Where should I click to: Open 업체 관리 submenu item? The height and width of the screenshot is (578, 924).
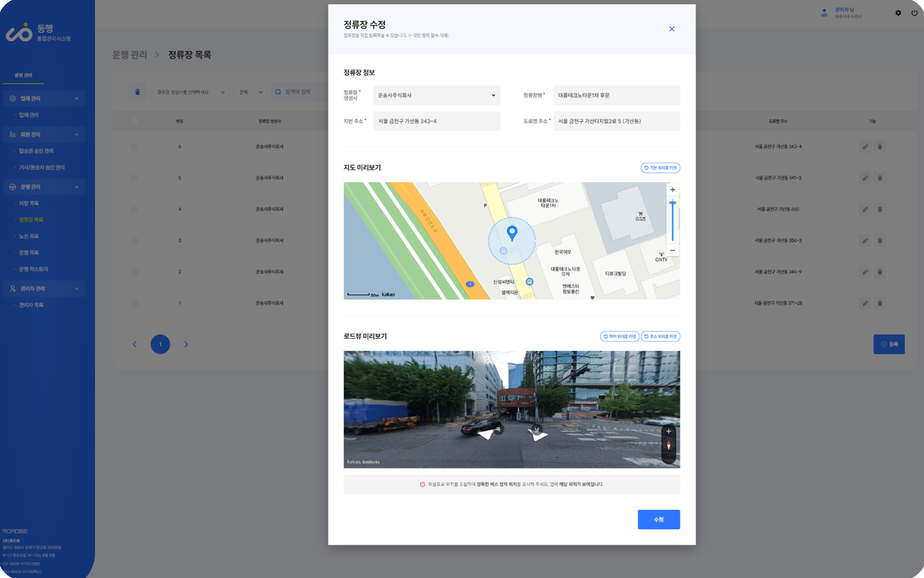29,115
